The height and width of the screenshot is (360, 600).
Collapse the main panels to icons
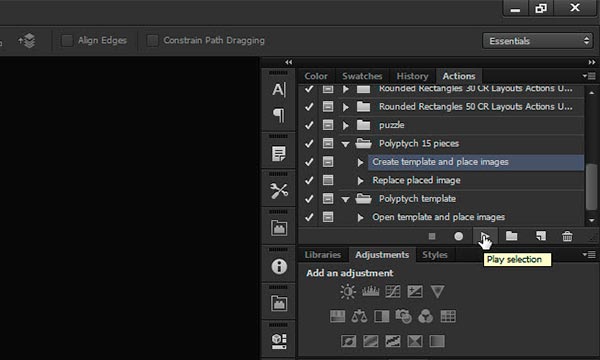pos(592,62)
